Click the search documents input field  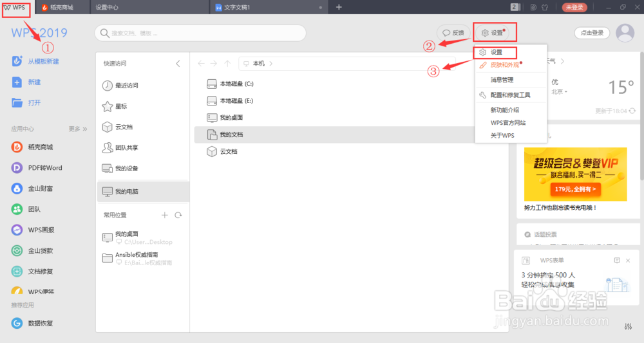[200, 33]
